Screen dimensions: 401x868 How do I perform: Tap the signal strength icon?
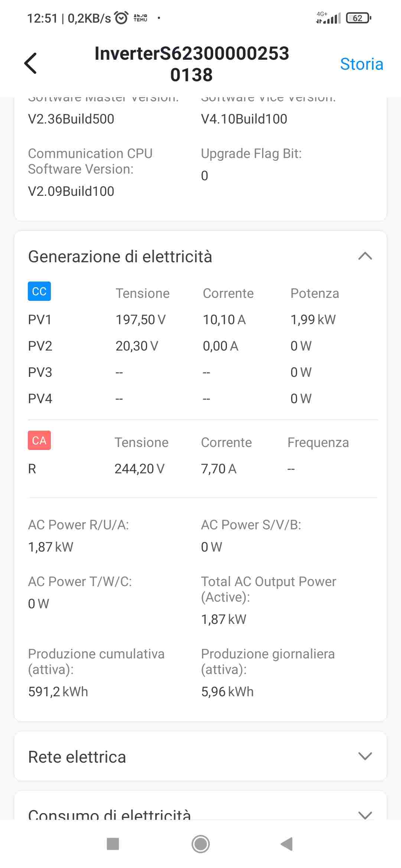click(329, 18)
